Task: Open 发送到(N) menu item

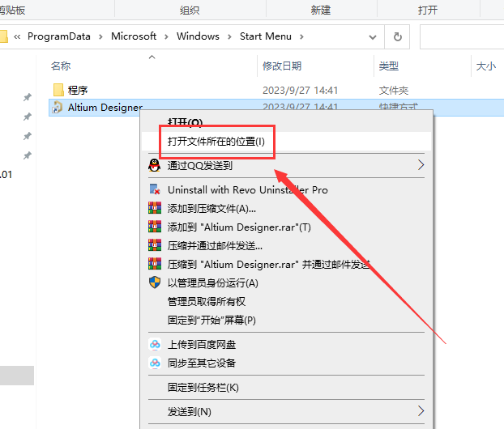Action: point(286,411)
